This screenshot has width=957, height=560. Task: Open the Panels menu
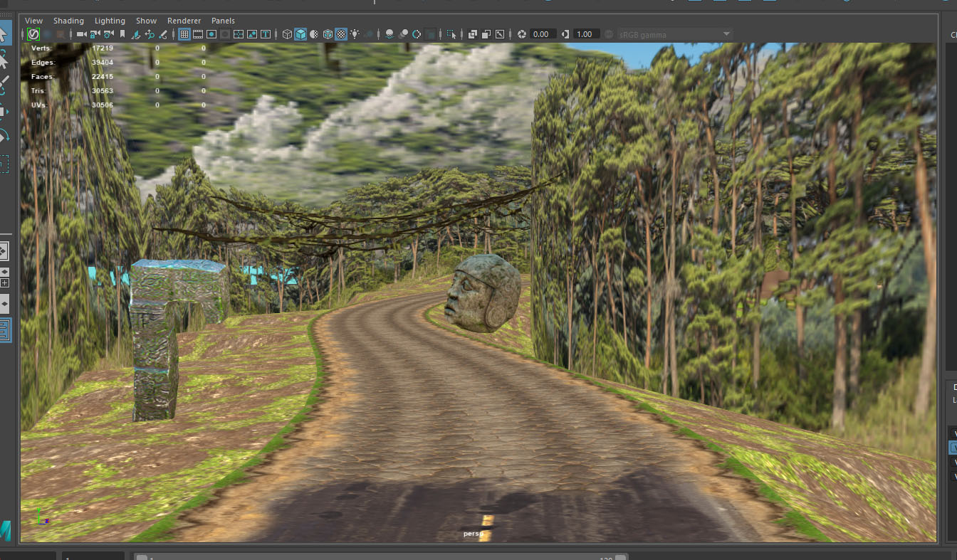(223, 21)
